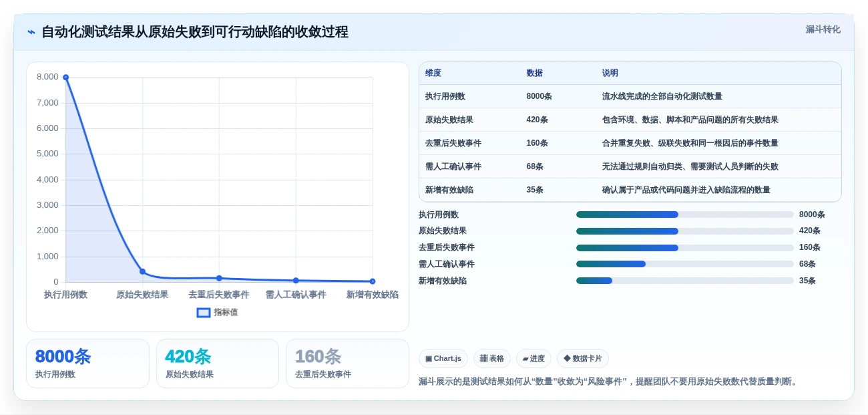Click the 原始失败结果 table row label
The height and width of the screenshot is (415, 868).
449,120
